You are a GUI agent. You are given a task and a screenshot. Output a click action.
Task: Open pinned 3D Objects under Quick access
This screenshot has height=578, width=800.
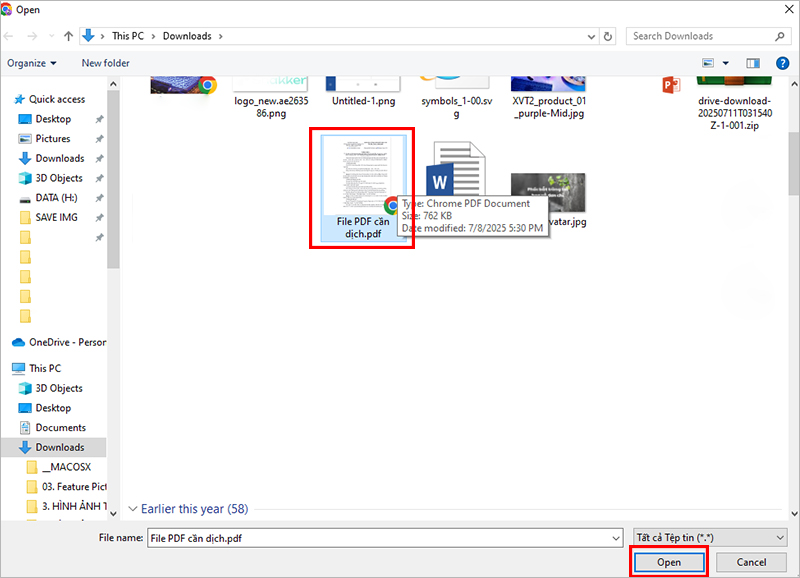tap(51, 178)
